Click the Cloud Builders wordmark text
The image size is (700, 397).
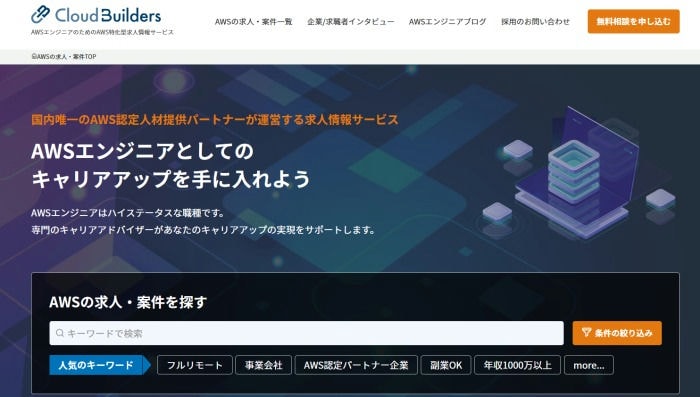(108, 15)
